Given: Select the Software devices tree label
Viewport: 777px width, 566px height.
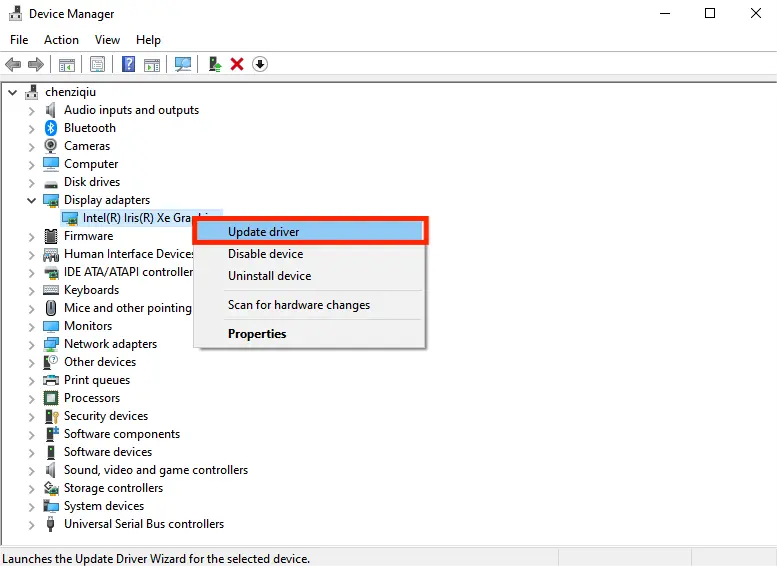Looking at the screenshot, I should pyautogui.click(x=108, y=452).
